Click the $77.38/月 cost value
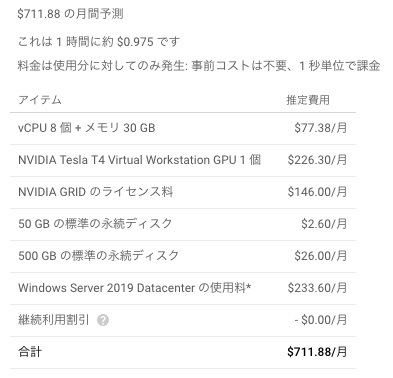Image resolution: width=393 pixels, height=378 pixels. (321, 128)
